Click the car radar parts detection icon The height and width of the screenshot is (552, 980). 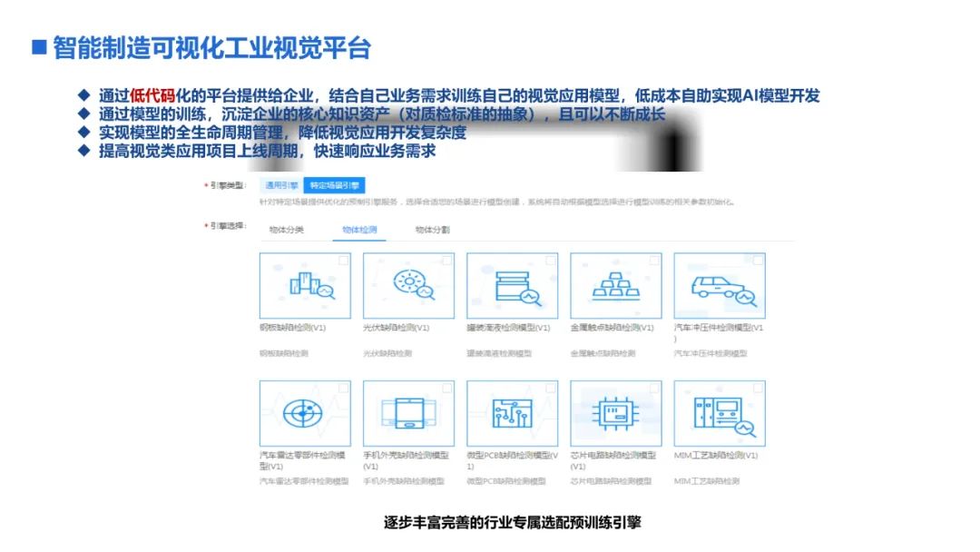click(x=303, y=413)
